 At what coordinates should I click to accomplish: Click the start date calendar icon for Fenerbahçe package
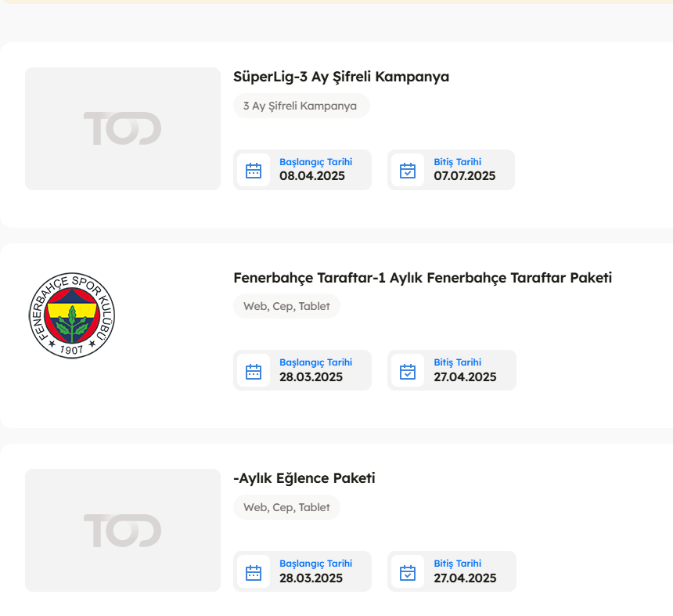pyautogui.click(x=254, y=371)
